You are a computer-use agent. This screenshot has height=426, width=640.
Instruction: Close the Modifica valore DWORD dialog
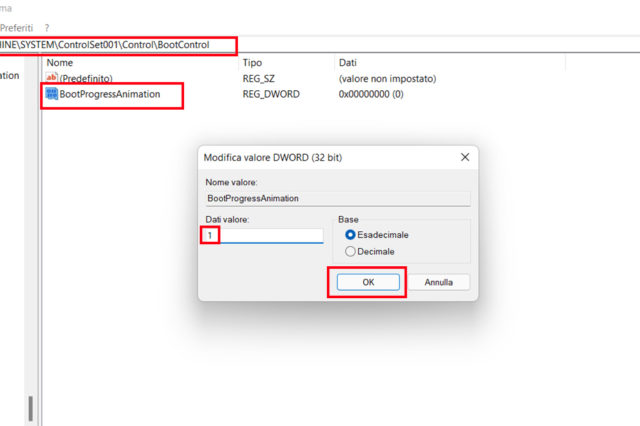(465, 157)
